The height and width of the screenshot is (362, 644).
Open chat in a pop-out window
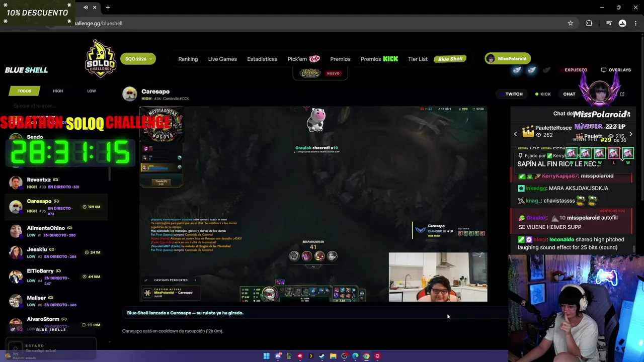pyautogui.click(x=622, y=94)
